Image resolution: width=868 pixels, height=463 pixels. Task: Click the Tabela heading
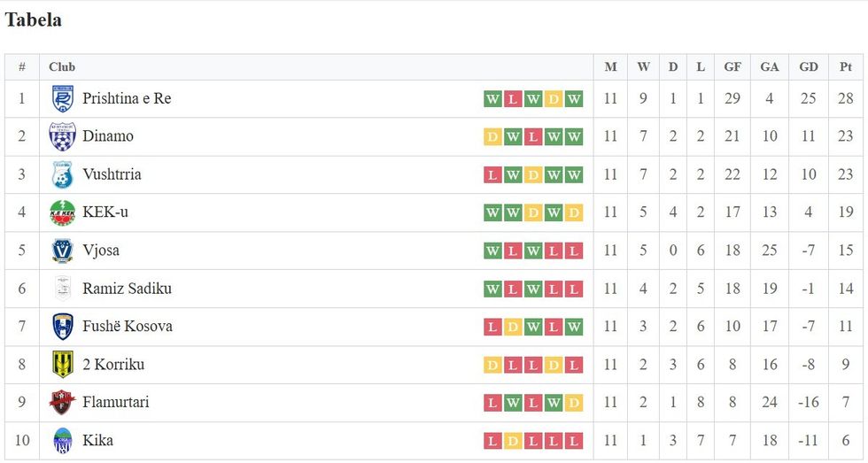point(34,20)
